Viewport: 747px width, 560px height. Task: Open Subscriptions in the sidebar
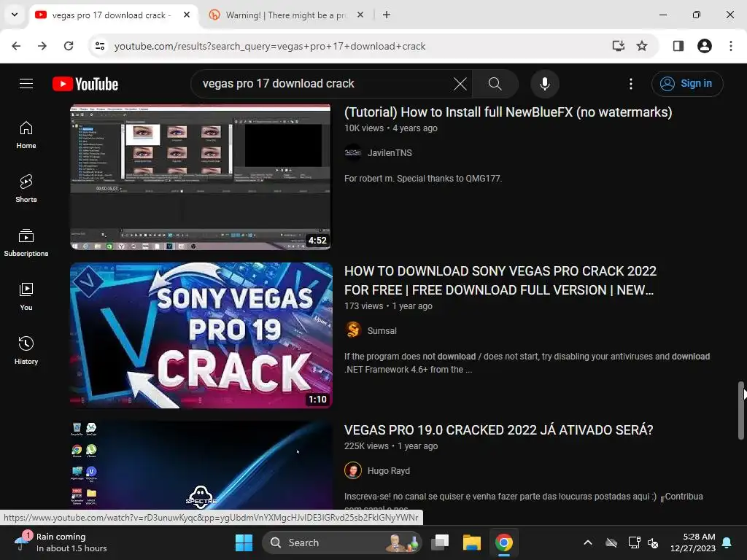point(26,243)
